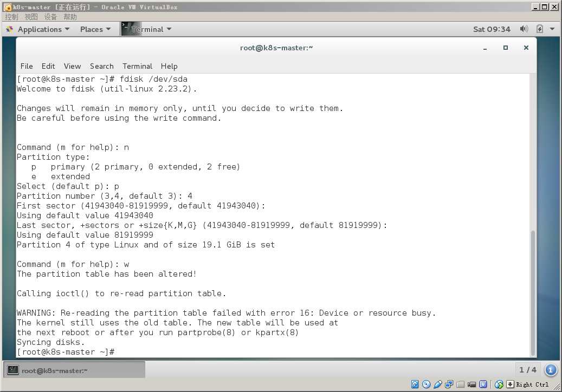Click the blue notification badge showing 1

point(551,370)
